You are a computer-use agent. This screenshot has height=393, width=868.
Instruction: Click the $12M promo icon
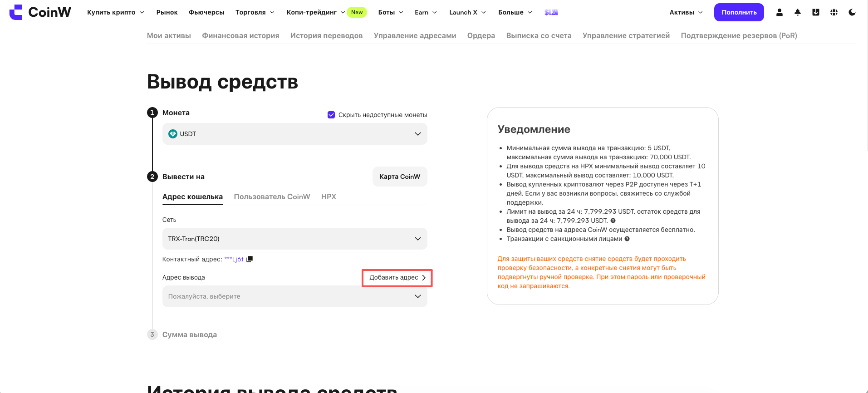coord(551,12)
